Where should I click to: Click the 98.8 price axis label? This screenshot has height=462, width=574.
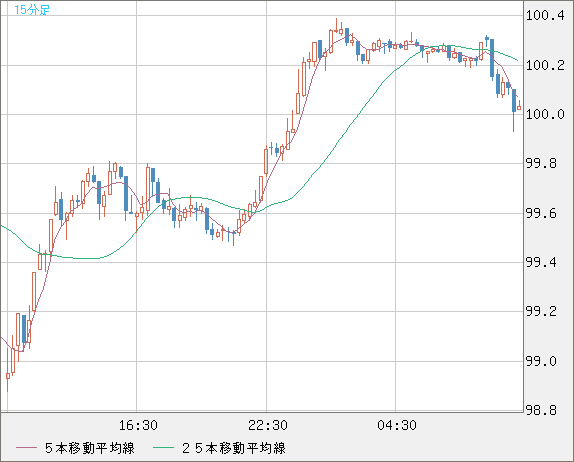tap(541, 410)
